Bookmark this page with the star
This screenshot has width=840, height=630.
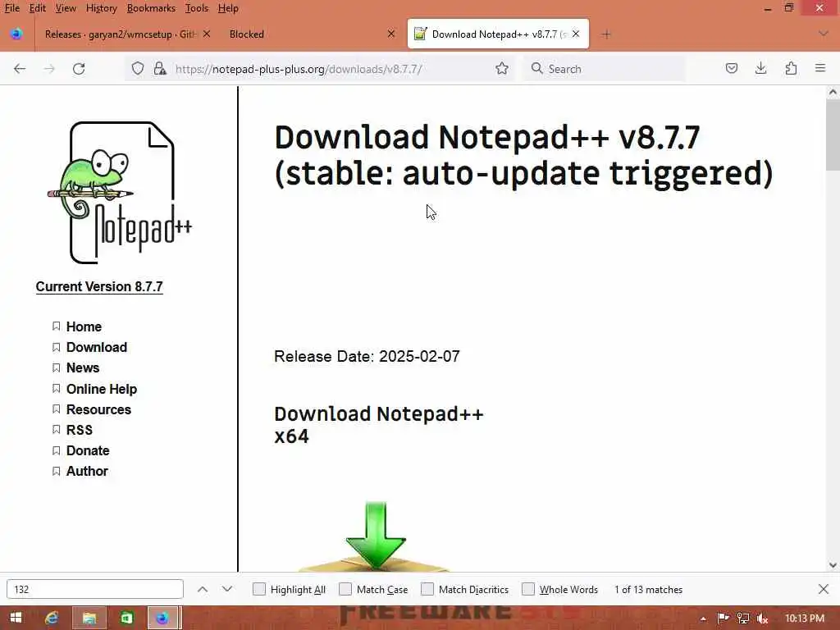click(x=502, y=69)
